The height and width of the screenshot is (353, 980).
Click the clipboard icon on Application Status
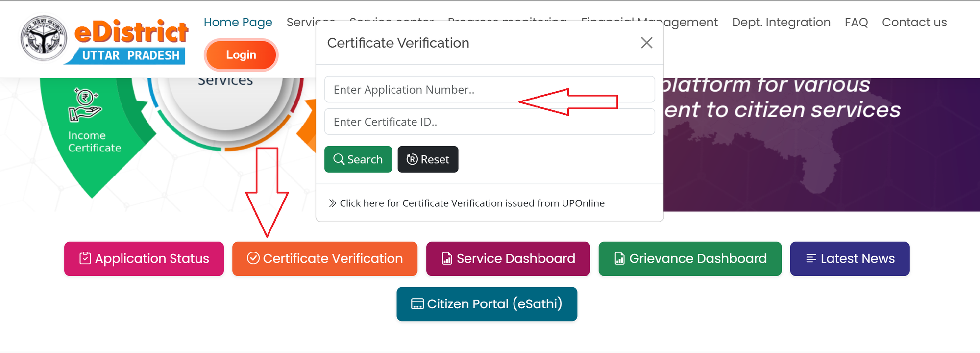[85, 258]
